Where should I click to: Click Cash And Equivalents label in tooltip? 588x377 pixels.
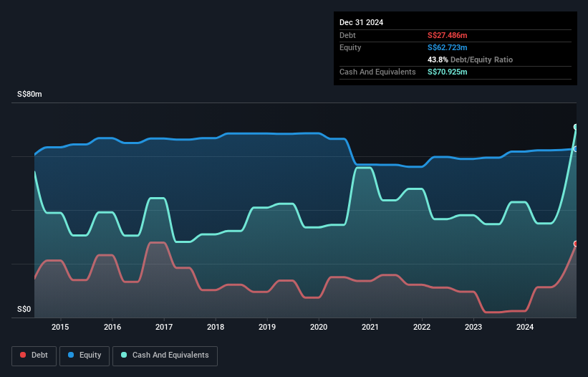tap(377, 72)
